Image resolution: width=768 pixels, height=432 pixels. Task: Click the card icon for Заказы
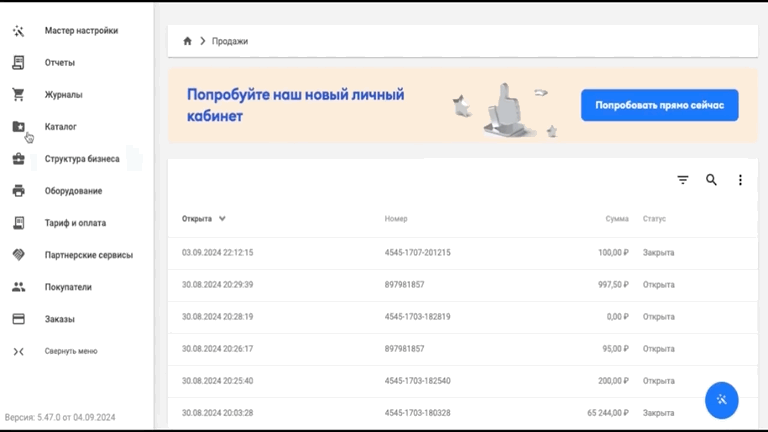click(19, 319)
